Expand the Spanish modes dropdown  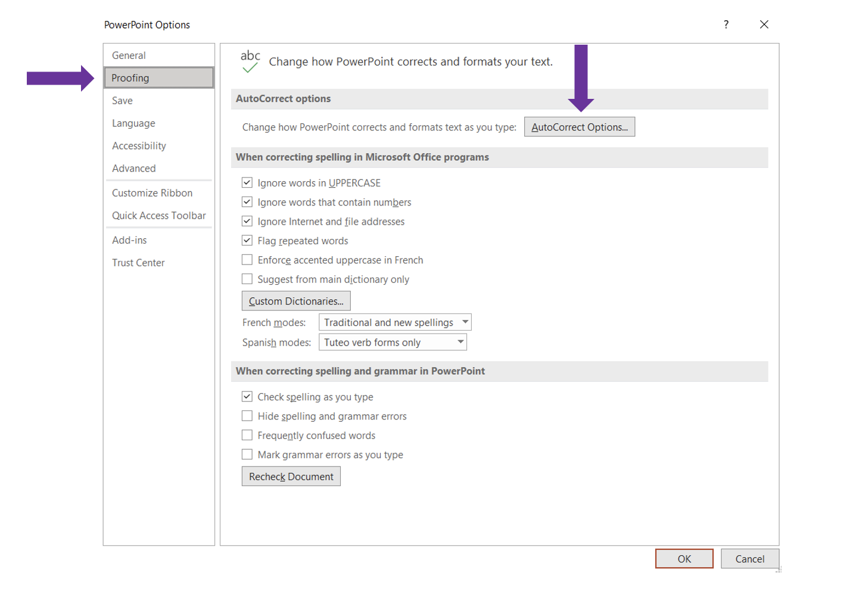click(x=393, y=342)
